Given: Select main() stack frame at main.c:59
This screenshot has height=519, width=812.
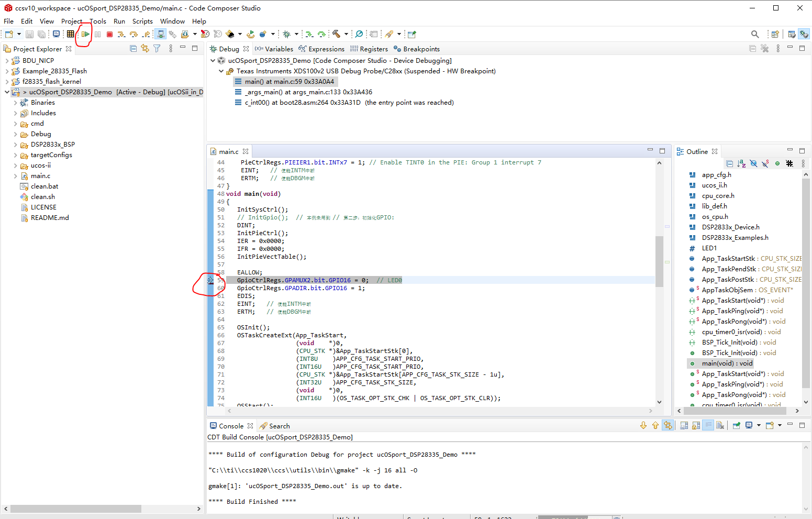Looking at the screenshot, I should pyautogui.click(x=285, y=82).
